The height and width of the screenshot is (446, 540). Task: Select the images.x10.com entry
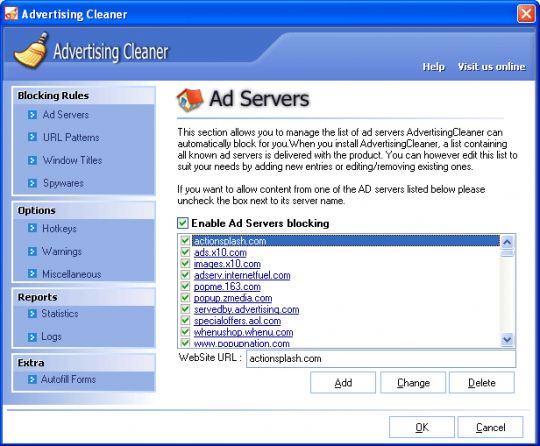227,264
